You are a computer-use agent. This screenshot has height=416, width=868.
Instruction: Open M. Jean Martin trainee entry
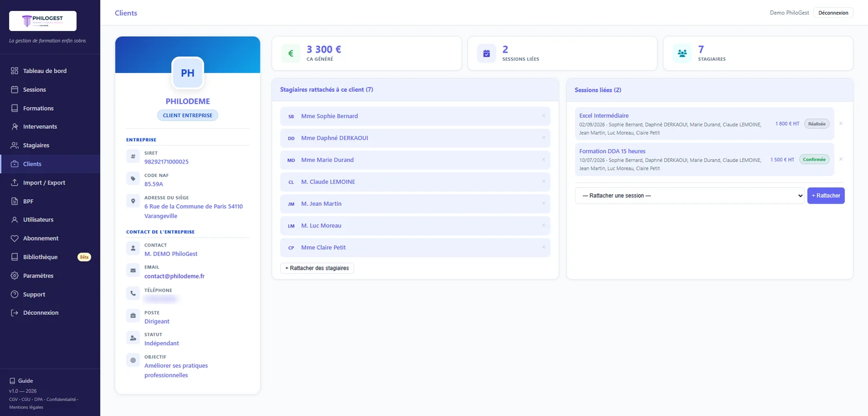pos(415,204)
